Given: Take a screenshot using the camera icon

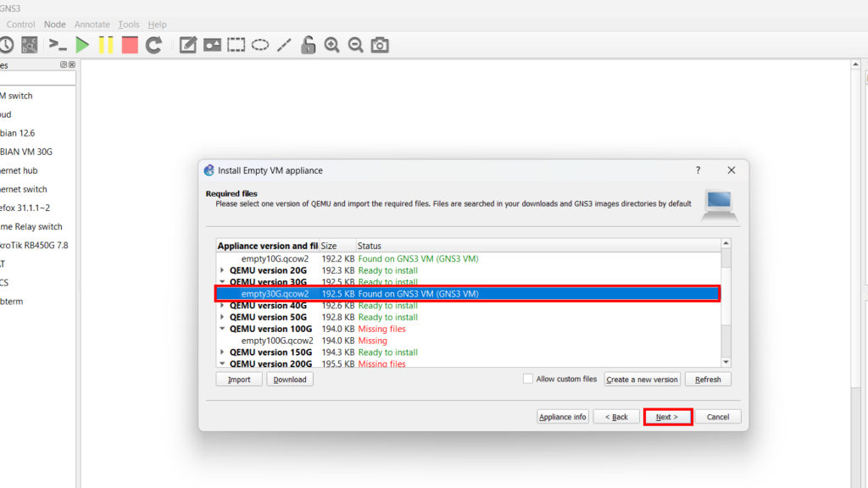Looking at the screenshot, I should point(380,45).
